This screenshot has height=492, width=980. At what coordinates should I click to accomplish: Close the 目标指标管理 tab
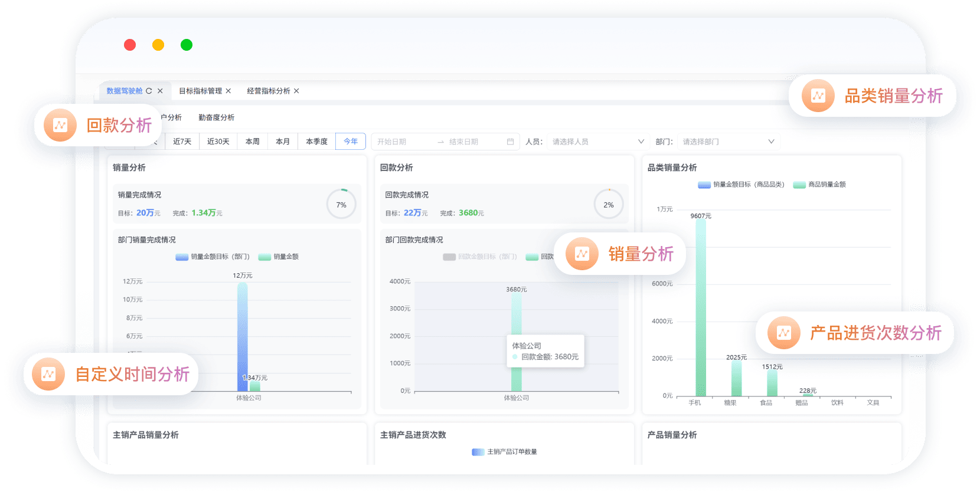coord(228,91)
